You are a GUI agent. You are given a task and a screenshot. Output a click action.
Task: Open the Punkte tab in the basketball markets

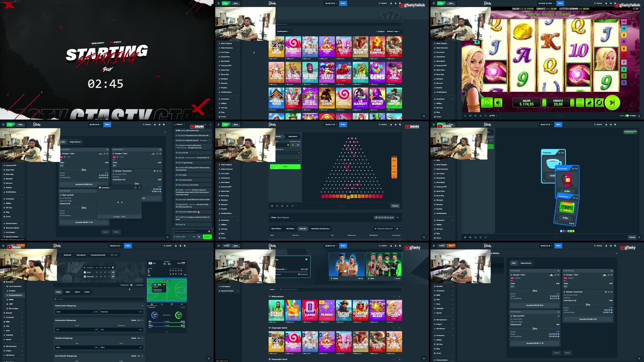[87, 292]
